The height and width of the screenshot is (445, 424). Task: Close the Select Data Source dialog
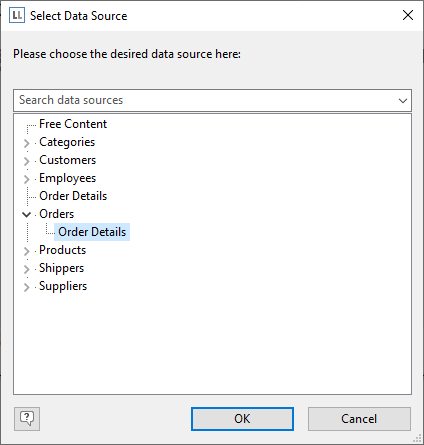coord(408,15)
